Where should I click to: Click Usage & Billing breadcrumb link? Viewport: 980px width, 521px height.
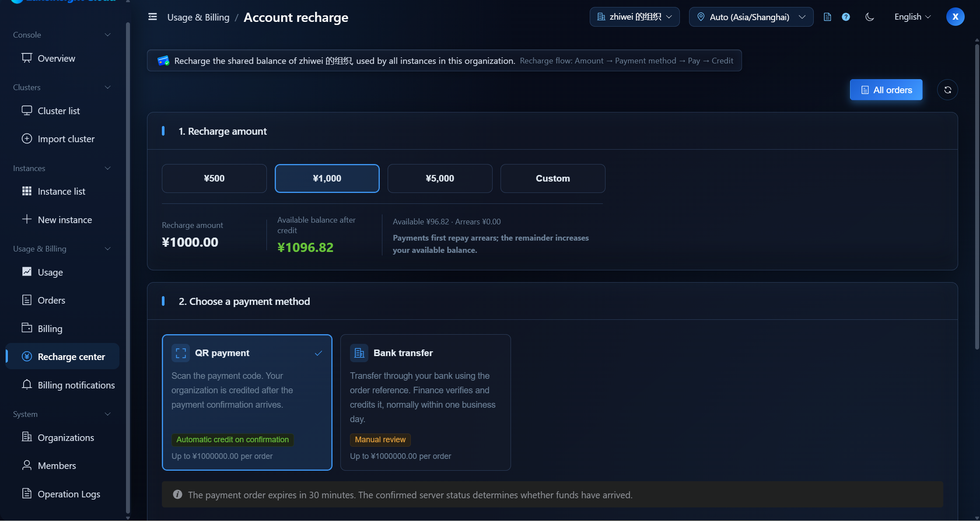pyautogui.click(x=198, y=17)
